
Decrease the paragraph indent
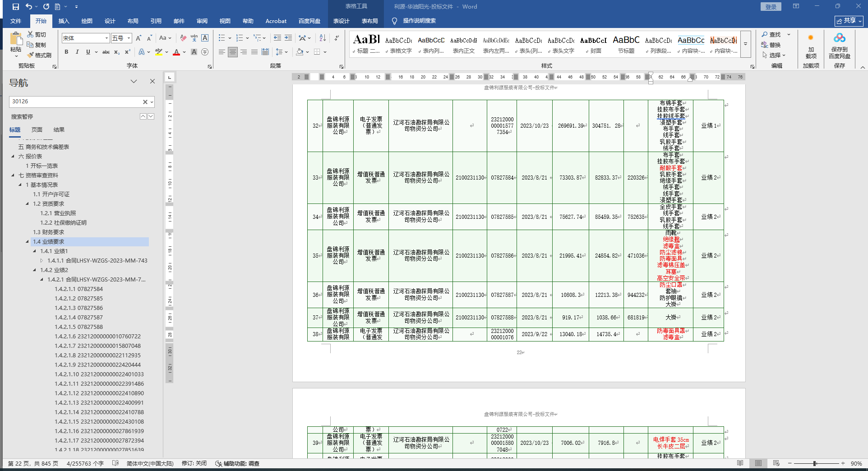point(277,38)
